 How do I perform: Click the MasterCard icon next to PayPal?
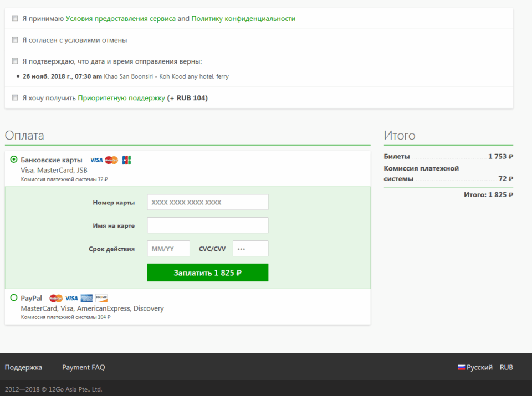pyautogui.click(x=56, y=298)
